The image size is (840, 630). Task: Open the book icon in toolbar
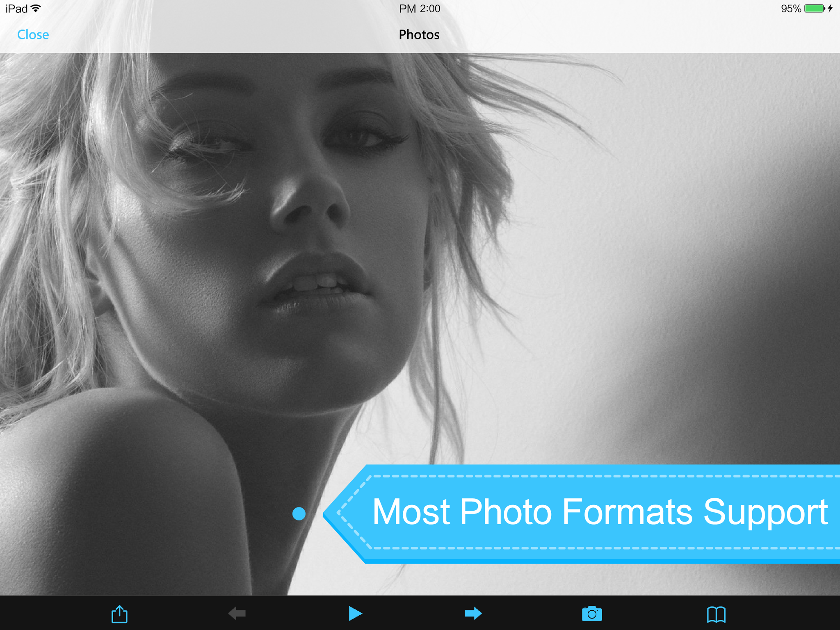coord(716,614)
